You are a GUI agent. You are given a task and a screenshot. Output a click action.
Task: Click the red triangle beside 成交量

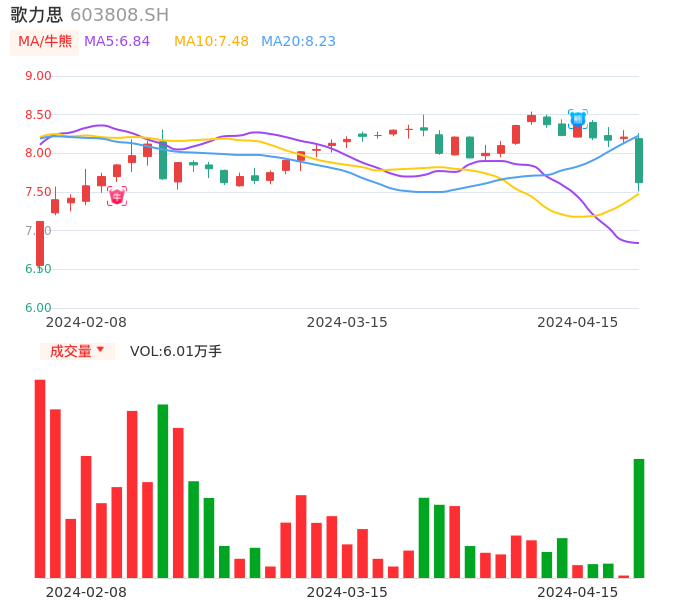coord(101,351)
